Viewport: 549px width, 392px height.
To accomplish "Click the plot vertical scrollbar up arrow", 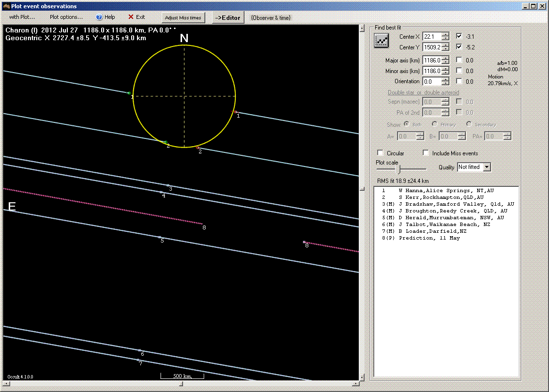I will 362,28.
